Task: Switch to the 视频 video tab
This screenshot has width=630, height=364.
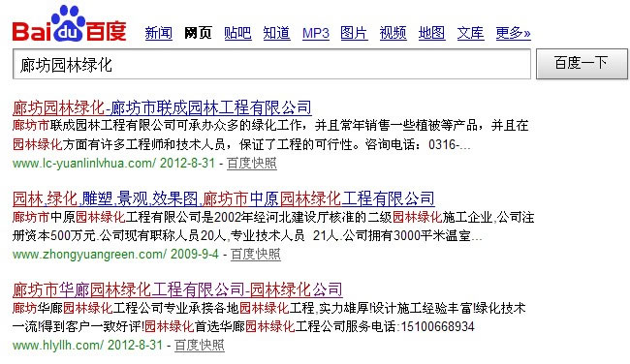Action: coord(393,33)
